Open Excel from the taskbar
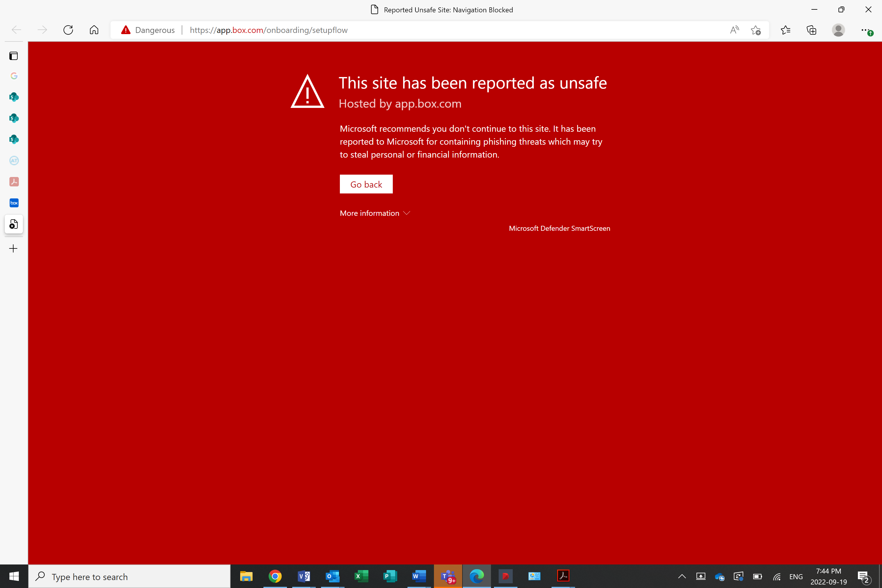The image size is (882, 588). (x=362, y=576)
